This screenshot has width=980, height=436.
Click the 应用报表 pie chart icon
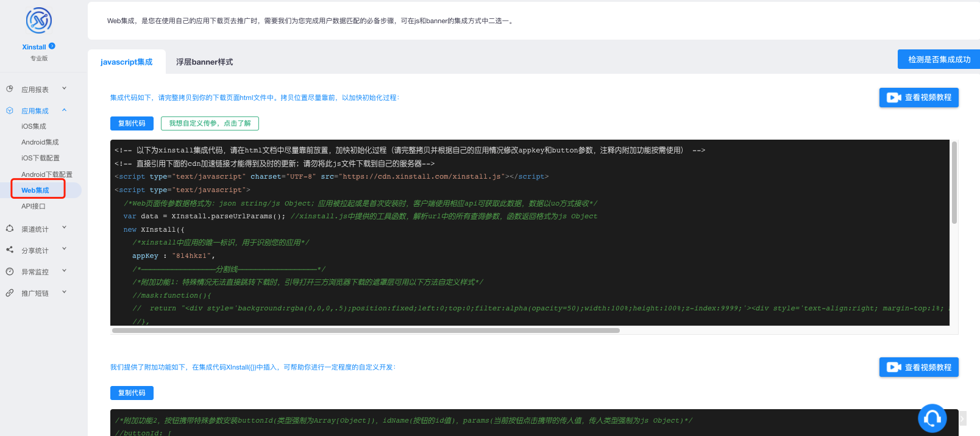click(x=10, y=89)
